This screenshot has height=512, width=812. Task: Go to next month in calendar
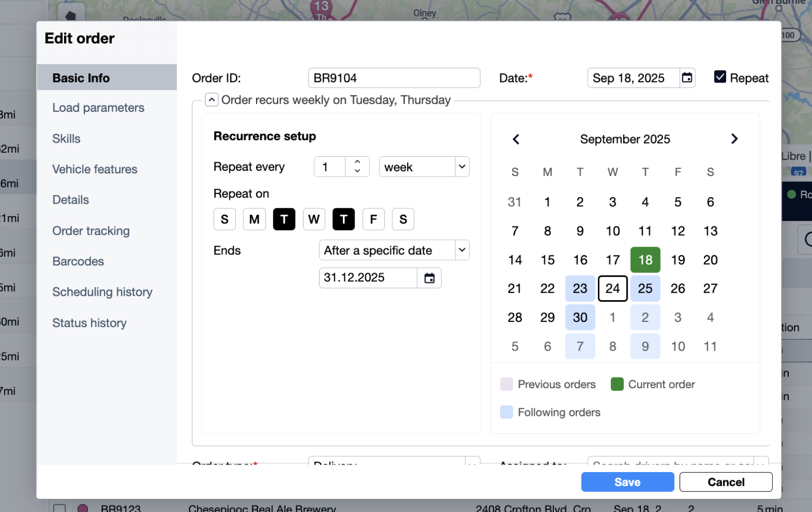734,139
